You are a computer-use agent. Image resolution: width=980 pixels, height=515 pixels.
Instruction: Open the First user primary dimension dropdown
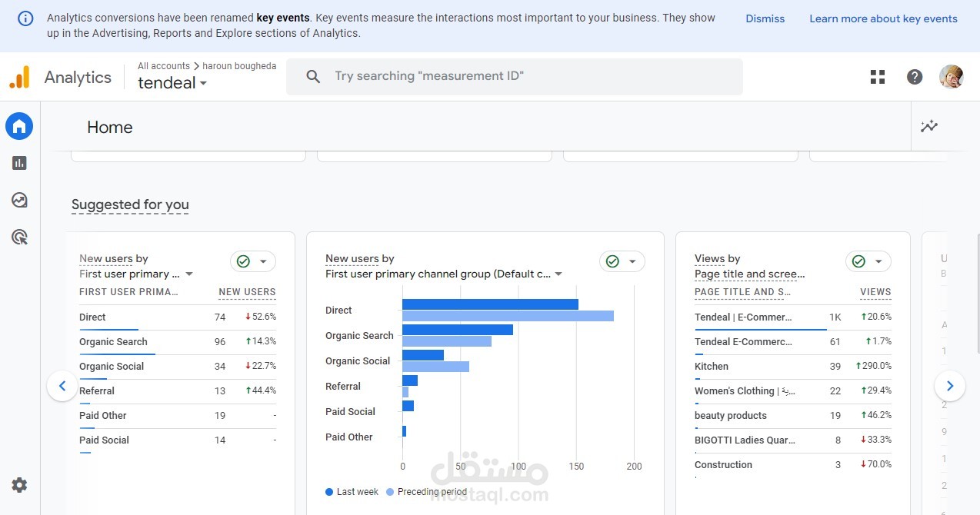(x=189, y=274)
